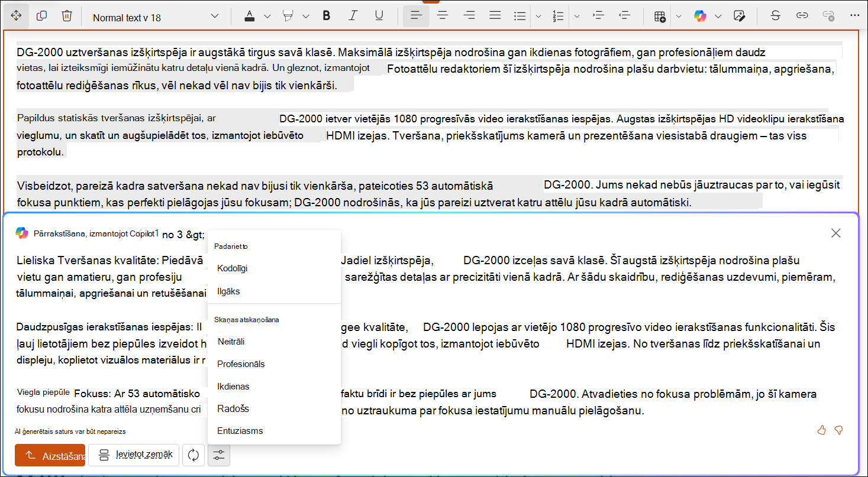Click the "AI ģenerētais saturs var būt nepareizs" notice
868x477 pixels.
70,431
